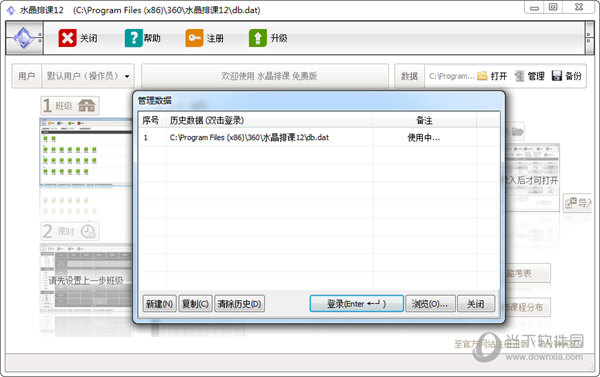Click the 登录(Enter) login button
Image resolution: width=600 pixels, height=377 pixels.
(x=357, y=304)
